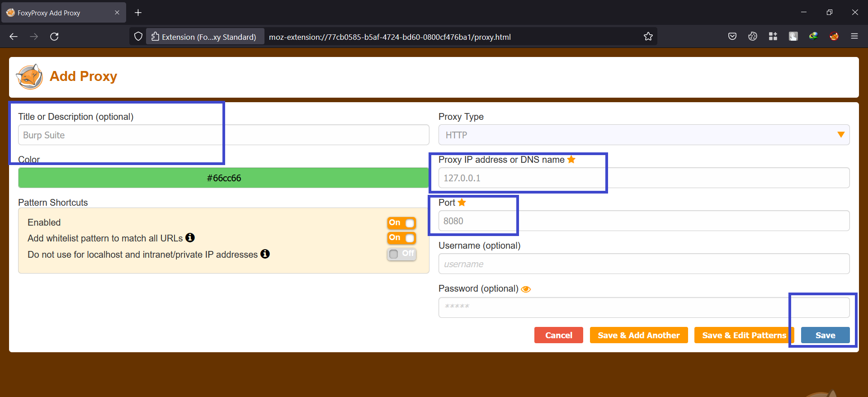Toggle the Enabled switch

[401, 223]
